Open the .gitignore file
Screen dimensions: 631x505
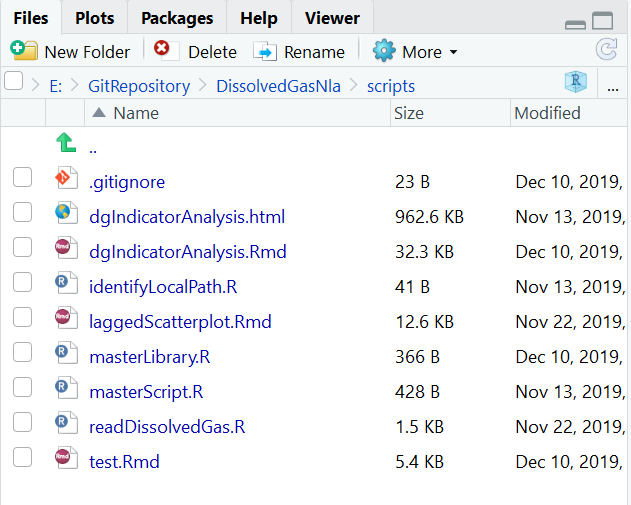[x=127, y=182]
